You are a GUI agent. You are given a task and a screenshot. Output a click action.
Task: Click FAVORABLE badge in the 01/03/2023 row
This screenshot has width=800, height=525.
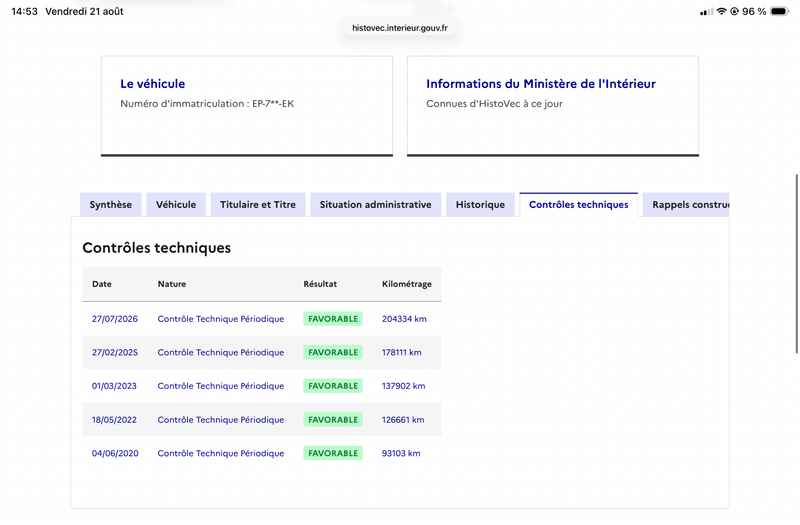pos(333,386)
